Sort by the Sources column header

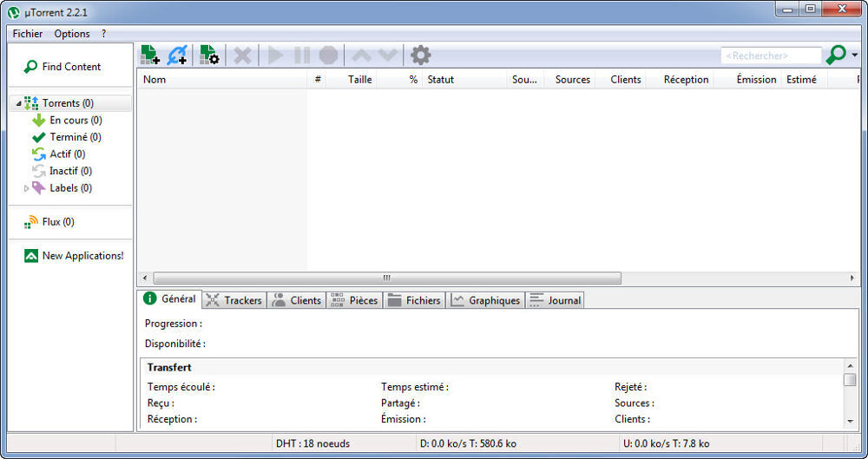tap(569, 79)
